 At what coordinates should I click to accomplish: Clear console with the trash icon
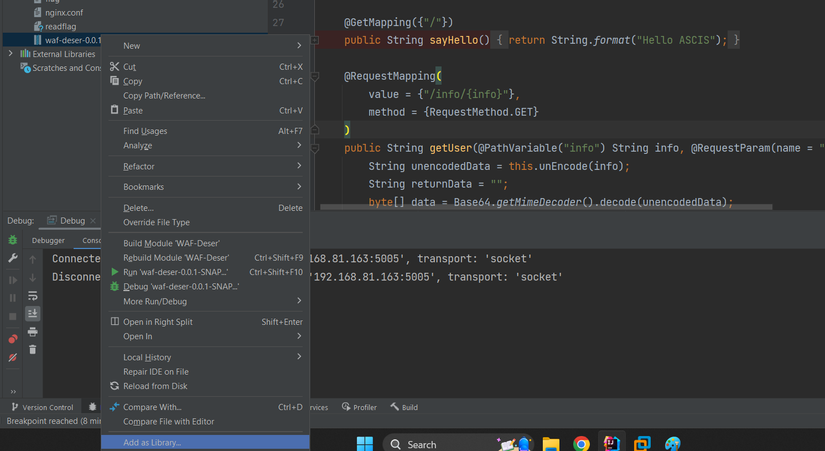coord(33,349)
